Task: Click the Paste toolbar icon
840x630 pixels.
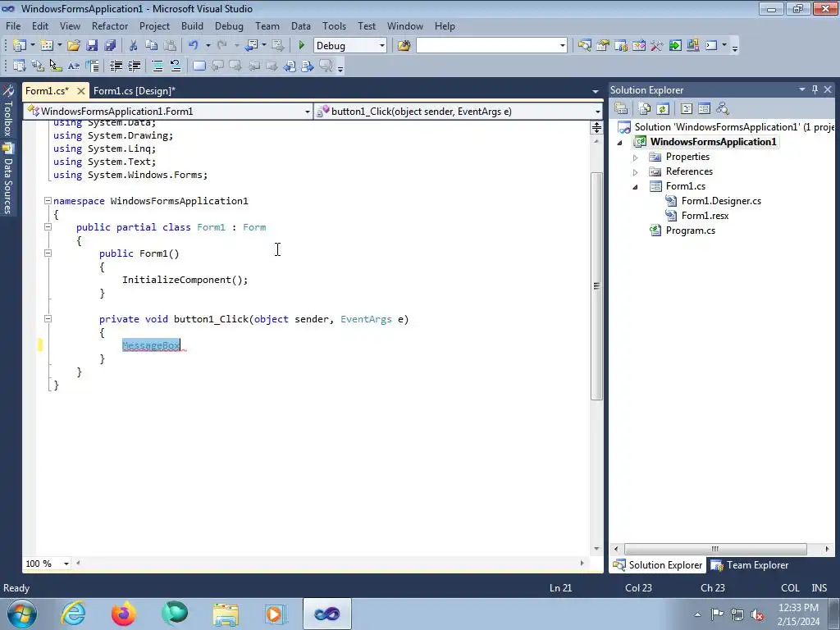Action: (170, 46)
